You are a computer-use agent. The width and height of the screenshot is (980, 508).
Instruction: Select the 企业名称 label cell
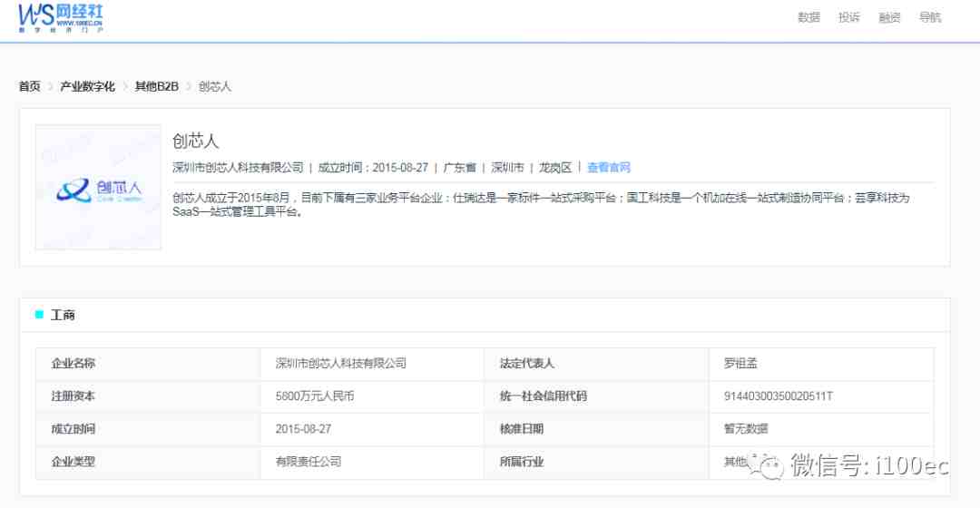(x=148, y=363)
